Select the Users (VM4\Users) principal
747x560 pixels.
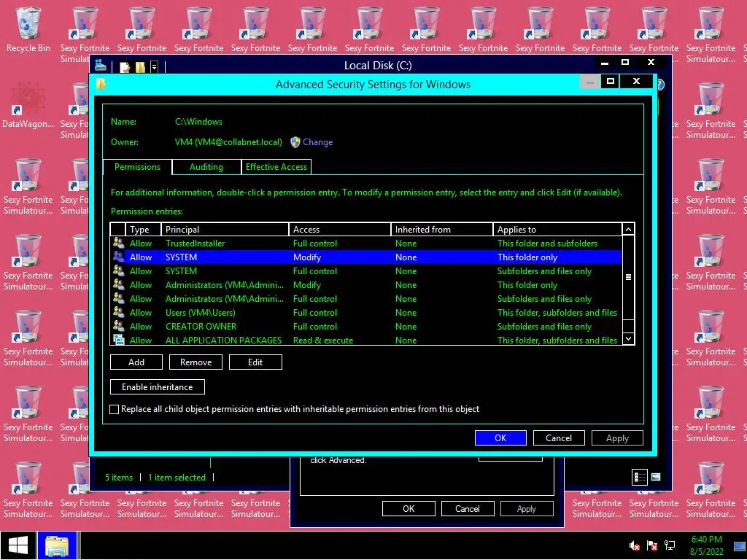tap(200, 313)
